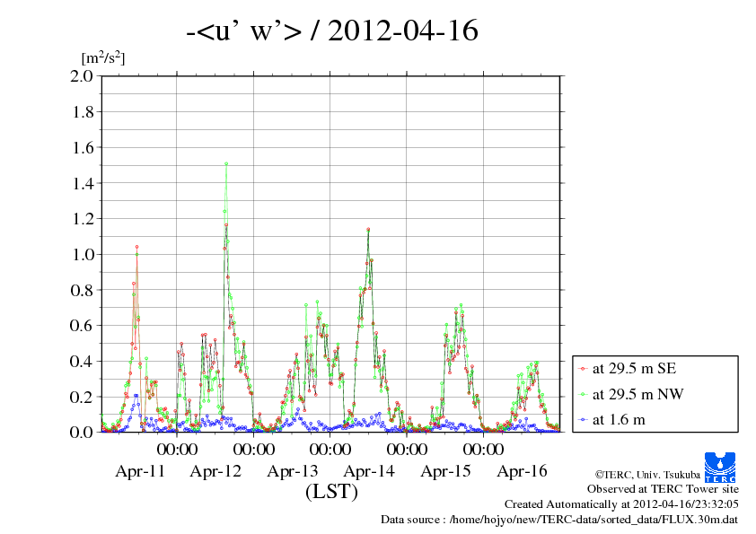Click y-axis tick label 0.4

tap(82, 361)
